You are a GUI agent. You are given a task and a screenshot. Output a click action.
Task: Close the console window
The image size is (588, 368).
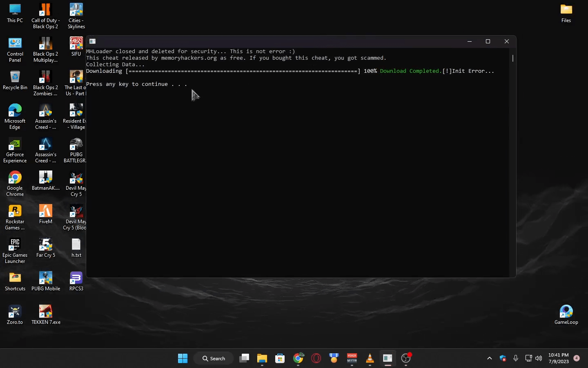click(x=507, y=41)
